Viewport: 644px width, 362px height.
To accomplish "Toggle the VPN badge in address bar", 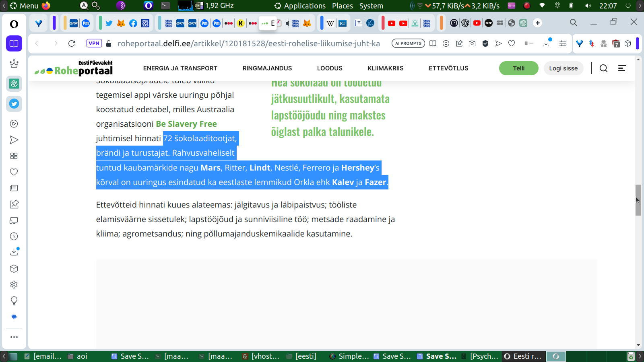I will 94,43.
